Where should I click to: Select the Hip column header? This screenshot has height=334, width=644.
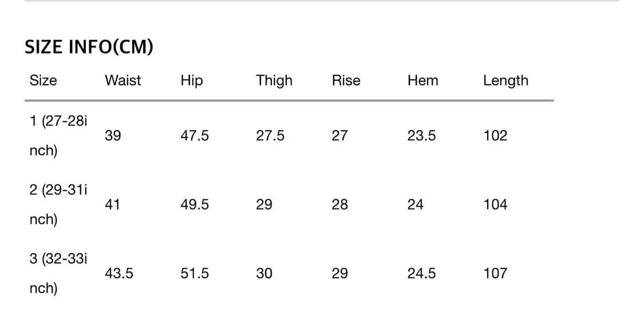[x=192, y=81]
